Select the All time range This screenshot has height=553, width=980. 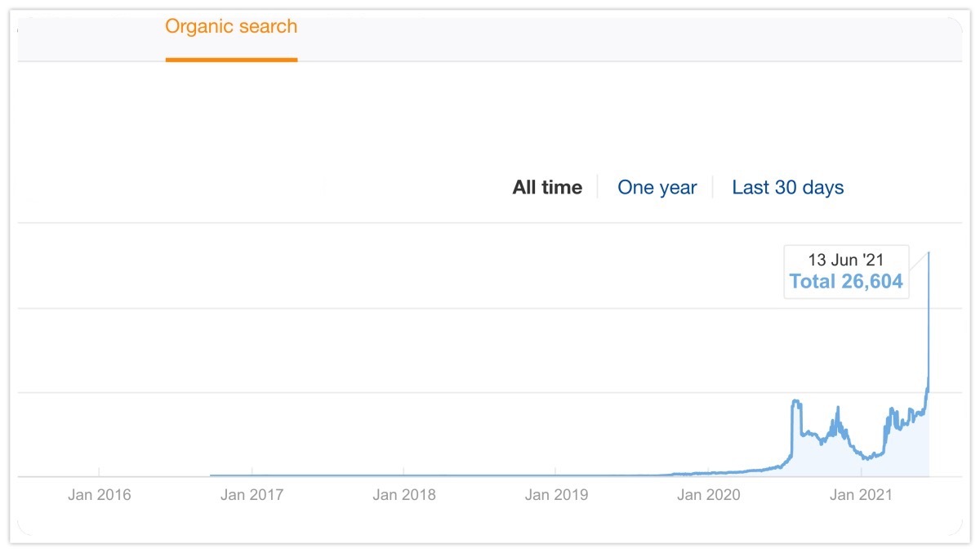pos(547,188)
